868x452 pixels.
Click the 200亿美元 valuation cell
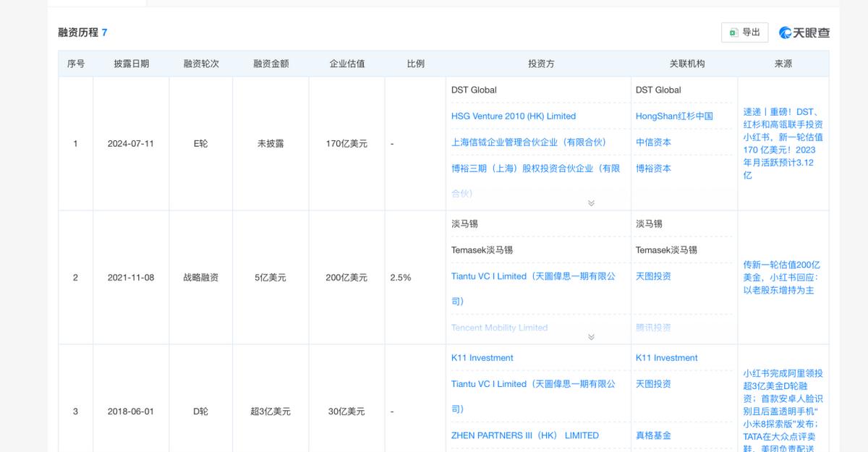point(346,277)
